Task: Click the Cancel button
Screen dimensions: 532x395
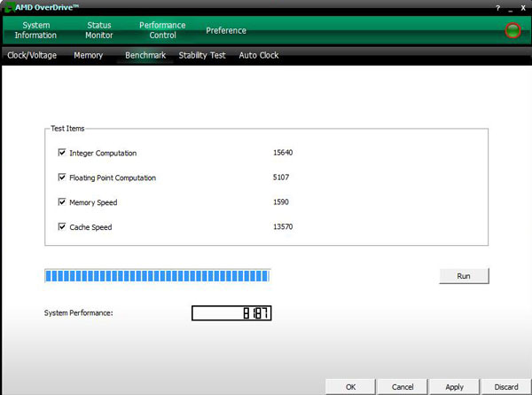Action: point(403,387)
